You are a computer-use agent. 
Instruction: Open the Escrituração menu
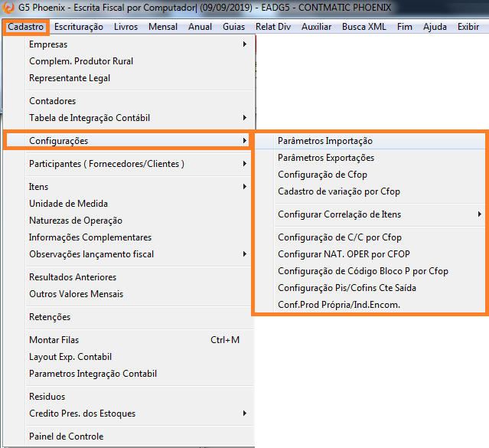click(79, 27)
